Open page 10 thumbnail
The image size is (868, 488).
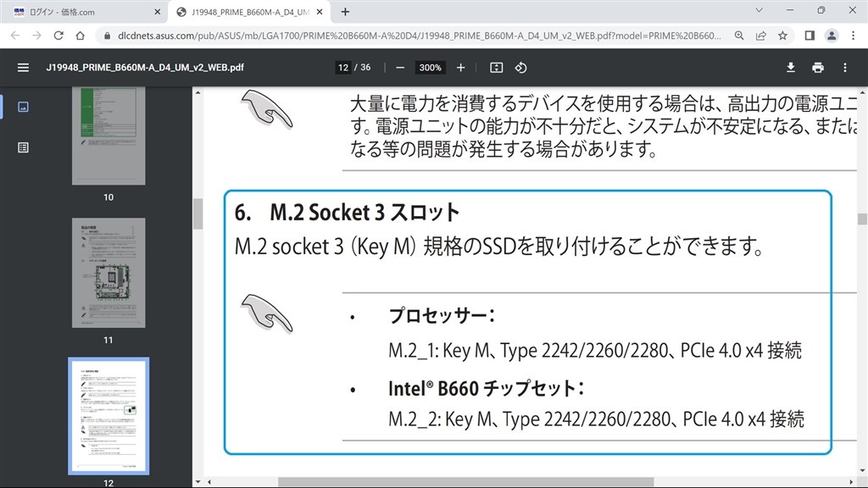tap(108, 136)
